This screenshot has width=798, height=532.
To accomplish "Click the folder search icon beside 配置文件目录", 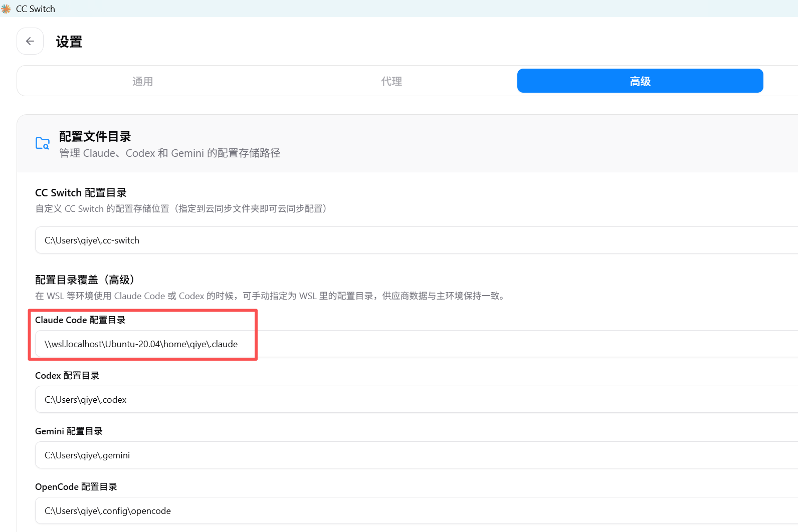I will [x=43, y=143].
